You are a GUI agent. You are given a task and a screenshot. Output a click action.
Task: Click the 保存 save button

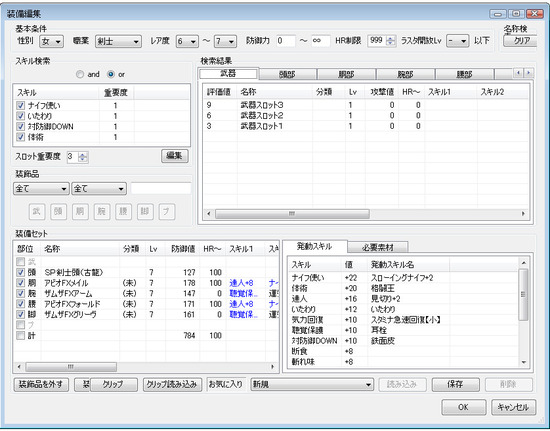[x=455, y=385]
